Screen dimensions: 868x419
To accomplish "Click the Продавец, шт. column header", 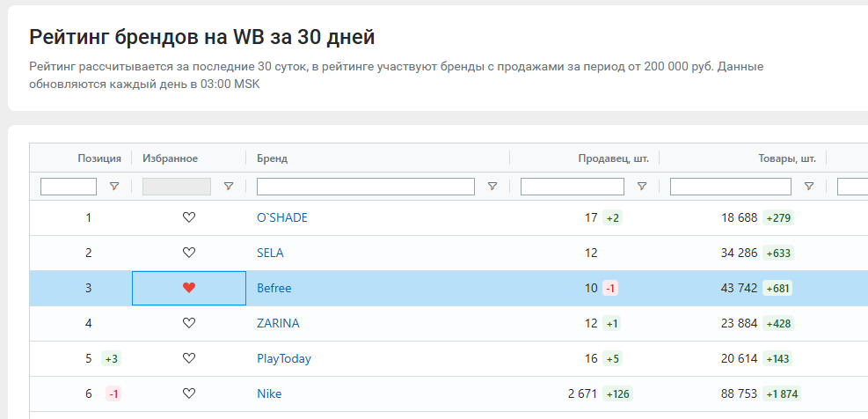I will pyautogui.click(x=613, y=158).
